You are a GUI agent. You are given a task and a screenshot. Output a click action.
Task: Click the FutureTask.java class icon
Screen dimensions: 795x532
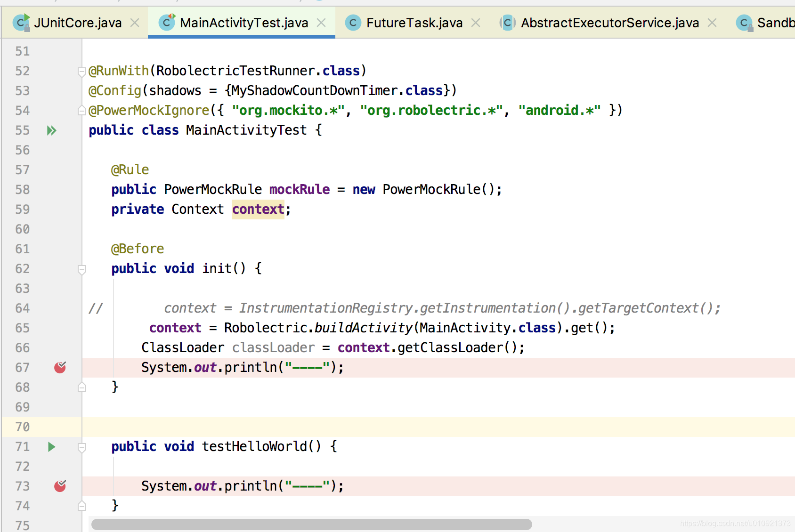point(353,23)
